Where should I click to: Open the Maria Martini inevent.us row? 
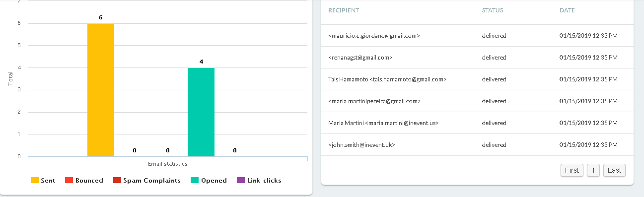coord(477,123)
